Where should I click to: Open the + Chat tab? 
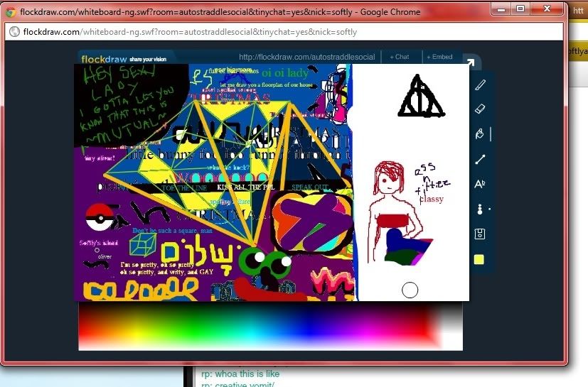400,57
